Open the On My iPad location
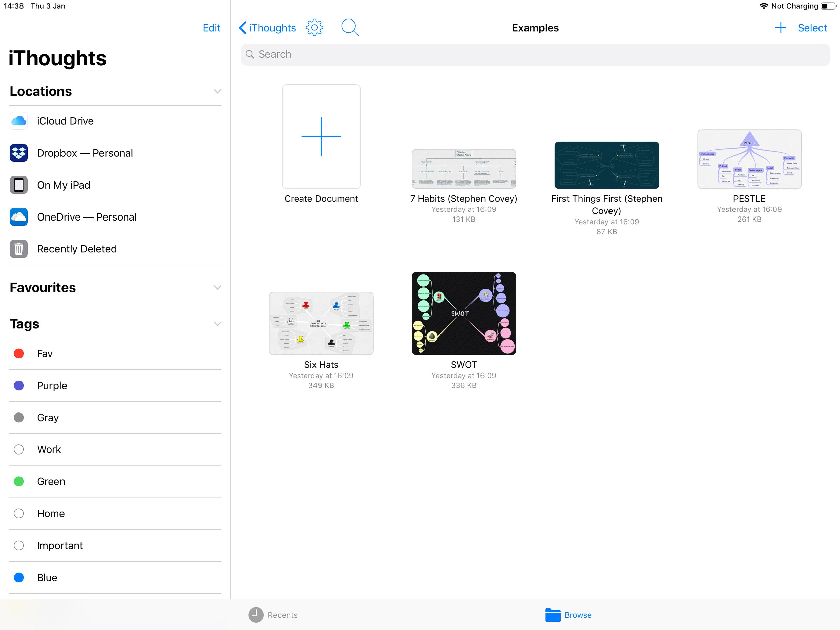This screenshot has width=840, height=630. (64, 185)
